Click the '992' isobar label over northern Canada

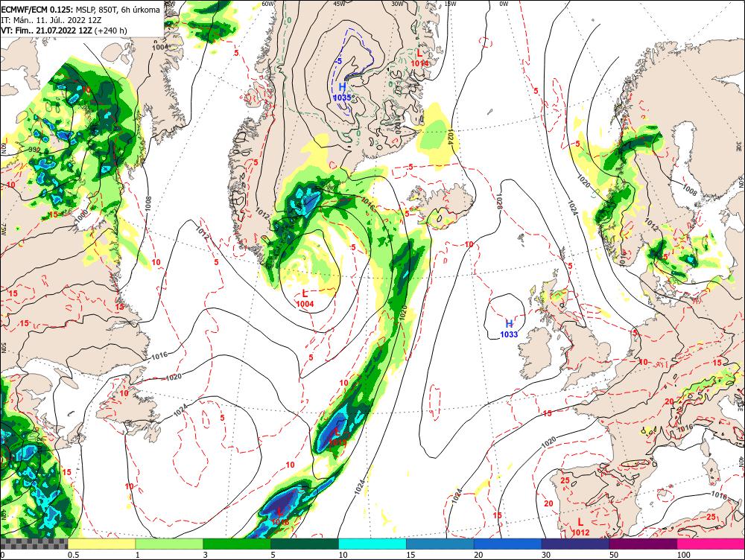tap(34, 150)
